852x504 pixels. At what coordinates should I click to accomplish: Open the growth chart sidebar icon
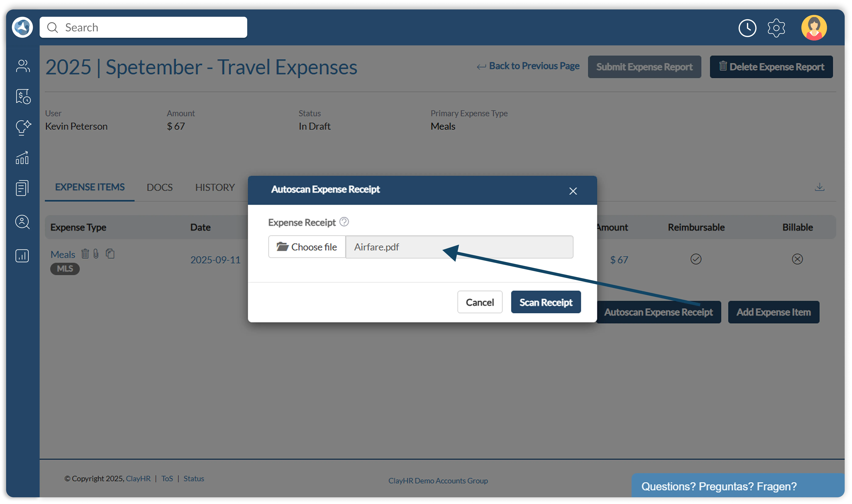(22, 158)
